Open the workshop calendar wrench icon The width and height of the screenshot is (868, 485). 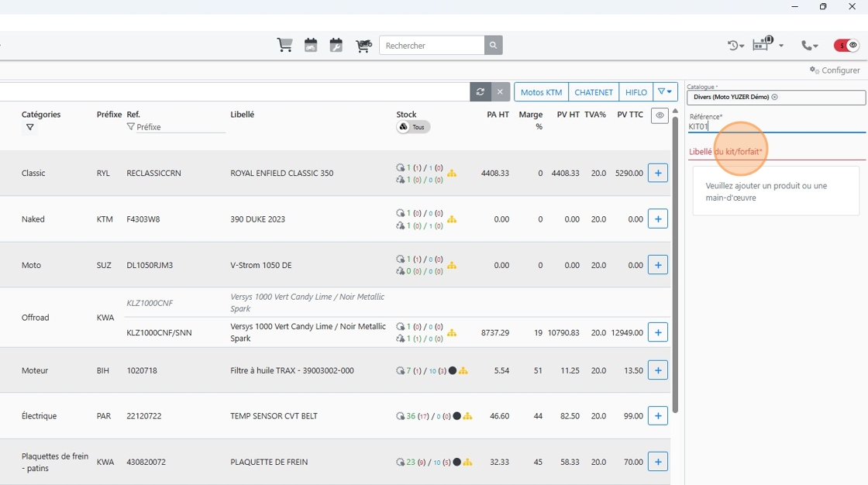(x=336, y=46)
